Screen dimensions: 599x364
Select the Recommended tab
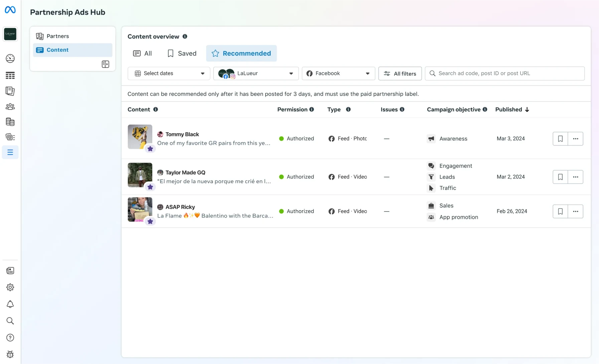[x=241, y=53]
